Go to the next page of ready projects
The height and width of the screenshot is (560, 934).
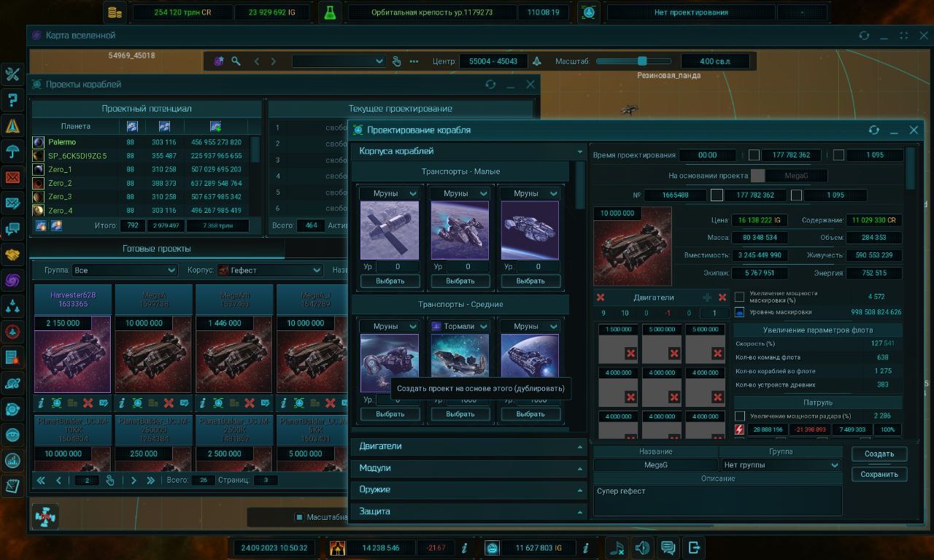[x=134, y=481]
